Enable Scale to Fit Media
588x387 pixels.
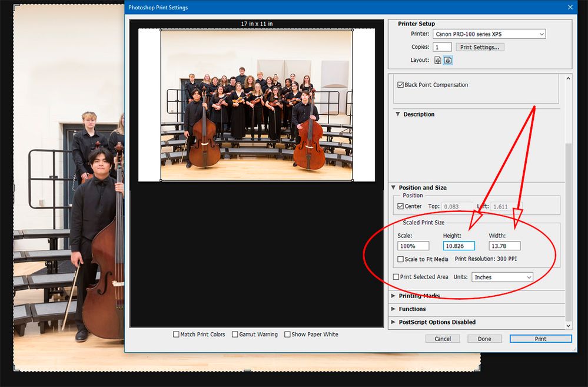(401, 259)
